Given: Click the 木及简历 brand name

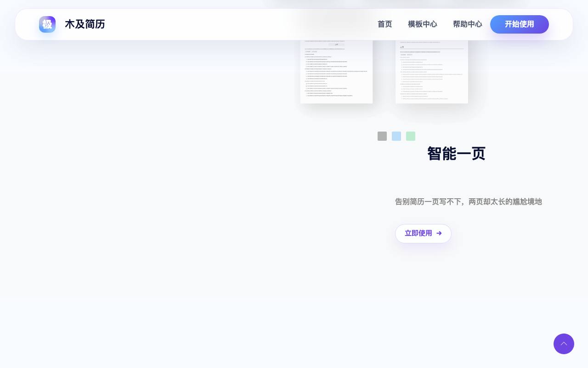Looking at the screenshot, I should (x=85, y=24).
